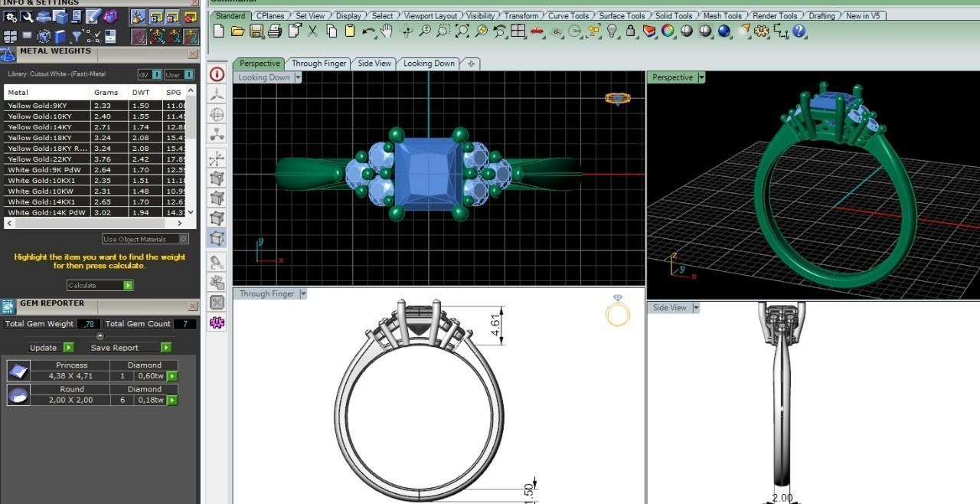This screenshot has height=504, width=980.
Task: Switch to the Curve Tools toolbar tab
Action: [568, 15]
